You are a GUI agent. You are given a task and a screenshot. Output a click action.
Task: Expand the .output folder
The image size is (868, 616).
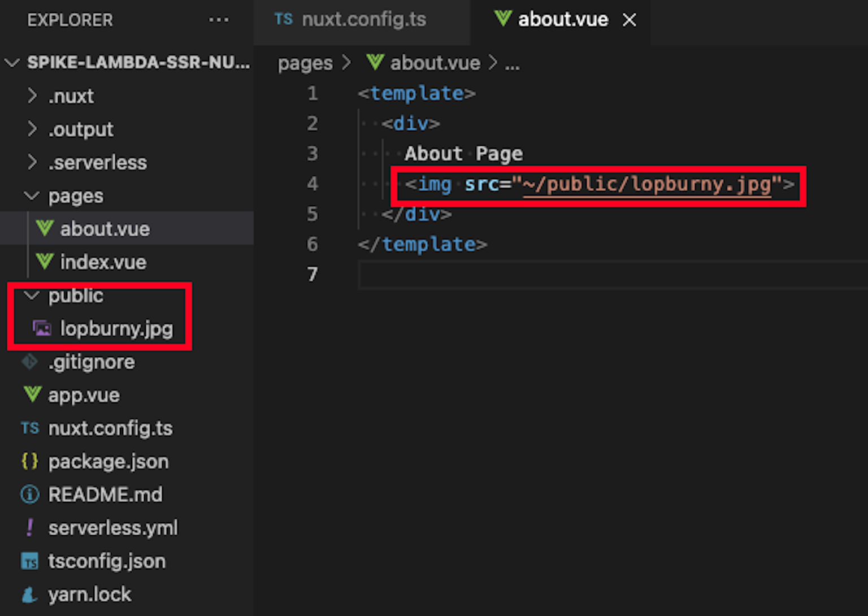tap(32, 129)
